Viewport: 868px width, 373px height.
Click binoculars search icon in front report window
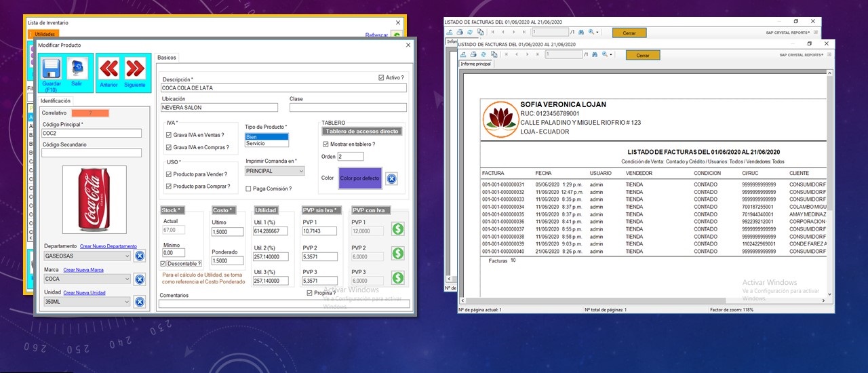595,54
